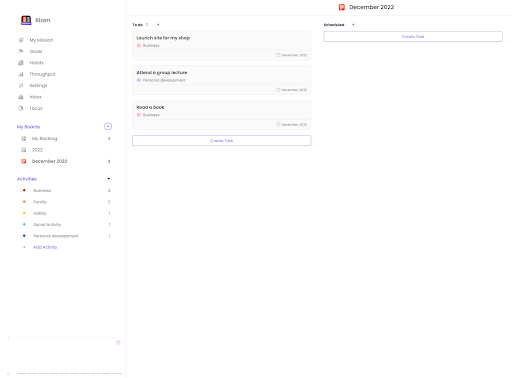Click plus icon beside Add Activity
The width and height of the screenshot is (512, 378).
tap(24, 247)
